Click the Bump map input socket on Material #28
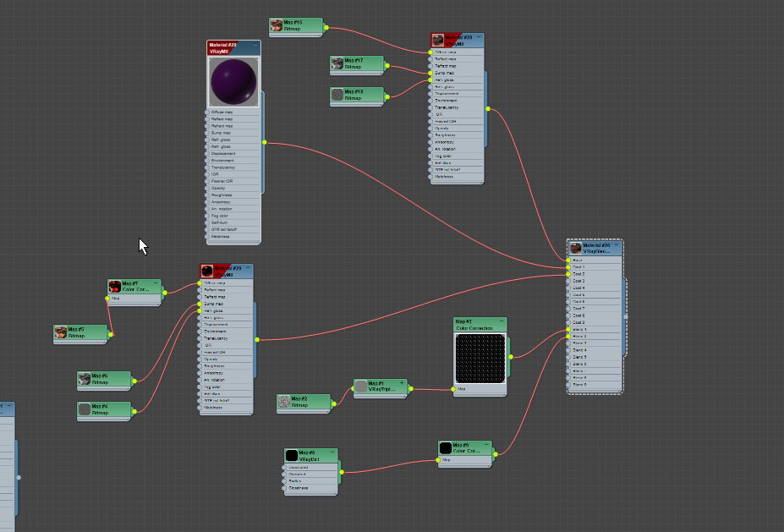 pyautogui.click(x=430, y=73)
